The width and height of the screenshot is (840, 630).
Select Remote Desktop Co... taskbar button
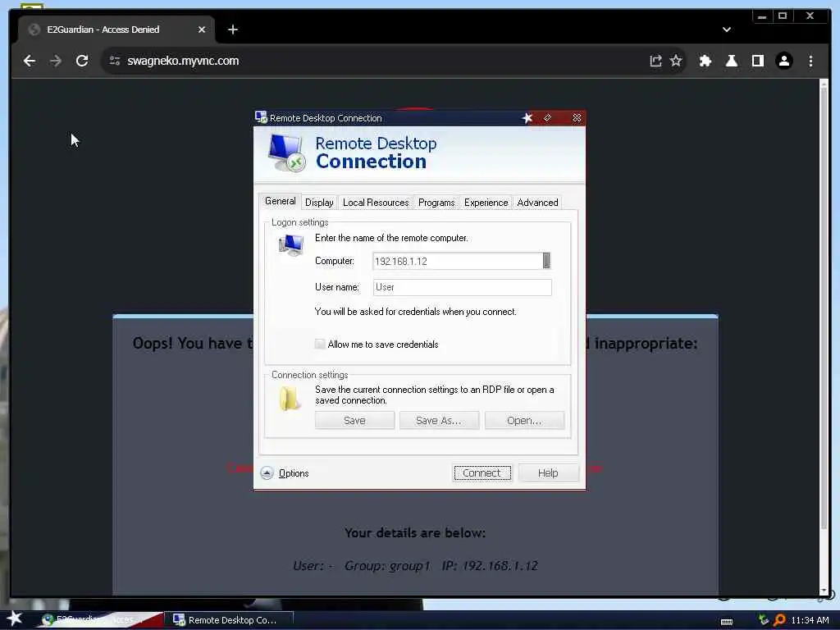click(228, 620)
